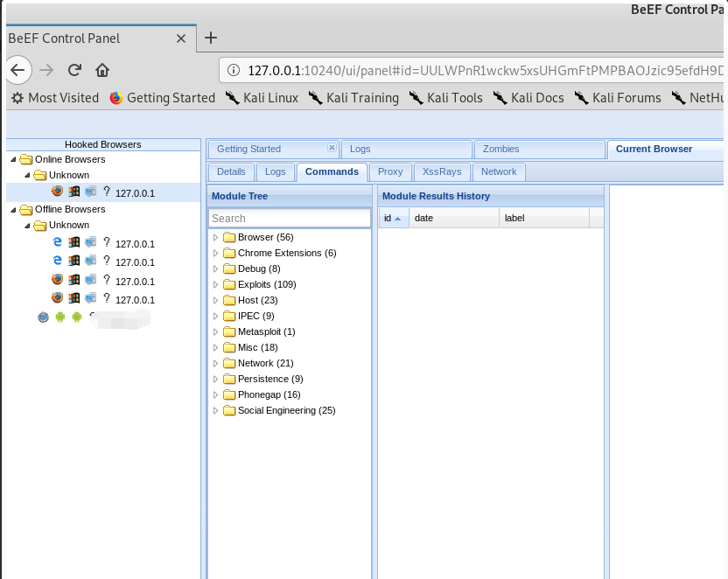
Task: Click the first Android icon in the hooked list
Action: point(59,317)
